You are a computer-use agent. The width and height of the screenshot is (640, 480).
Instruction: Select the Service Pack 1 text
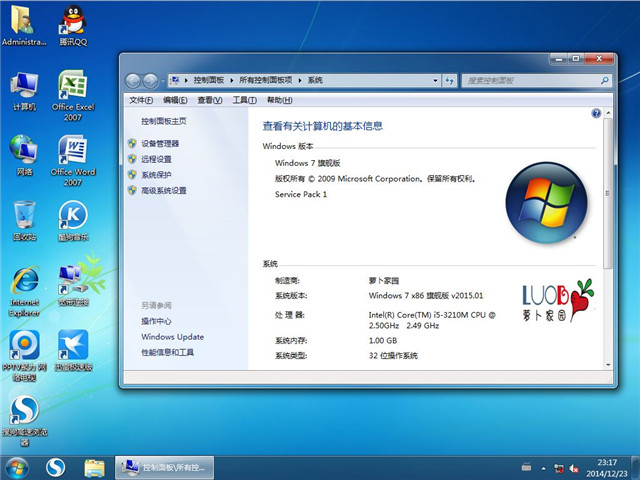point(301,195)
